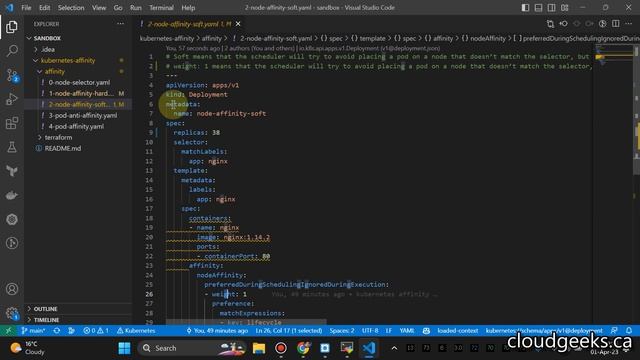Open the Accounts menu icon
Viewport: 640px width, 360px height.
point(12,289)
